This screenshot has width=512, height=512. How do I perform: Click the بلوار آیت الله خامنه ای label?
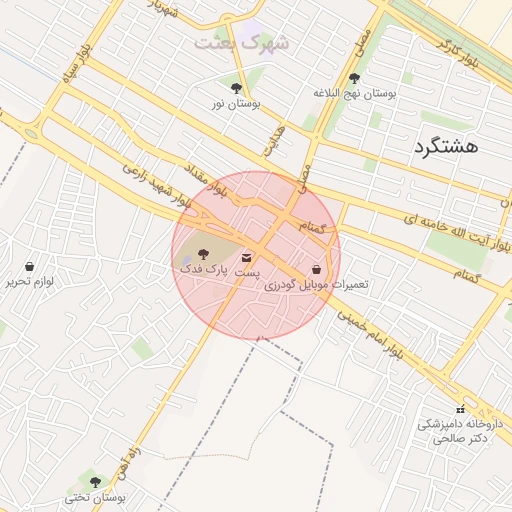point(458,233)
